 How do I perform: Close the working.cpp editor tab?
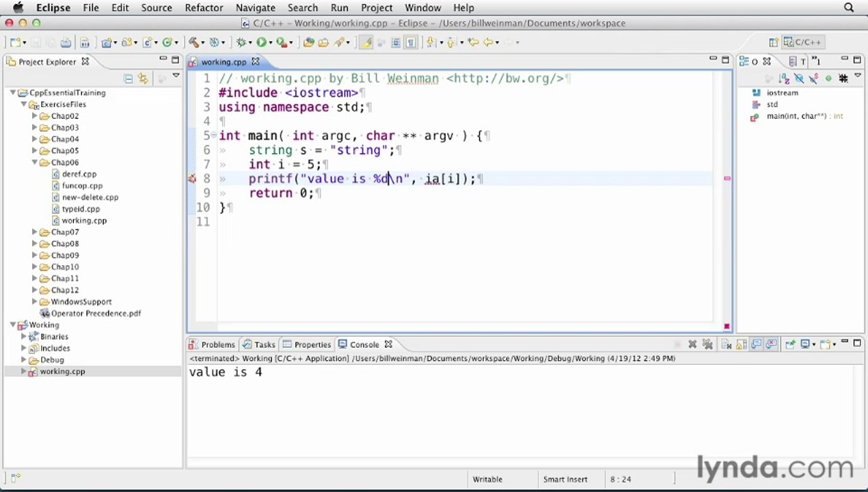pyautogui.click(x=255, y=61)
